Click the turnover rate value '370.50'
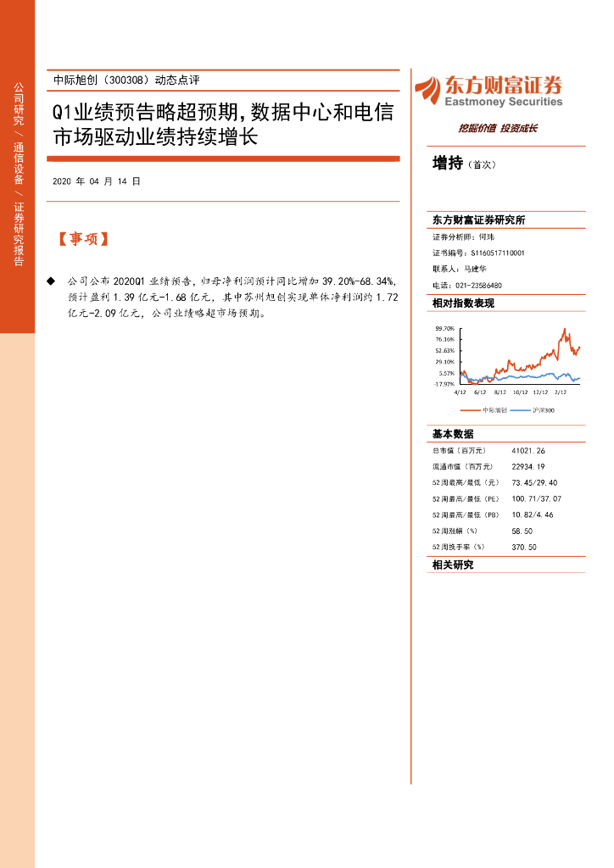The image size is (614, 868). 524,548
